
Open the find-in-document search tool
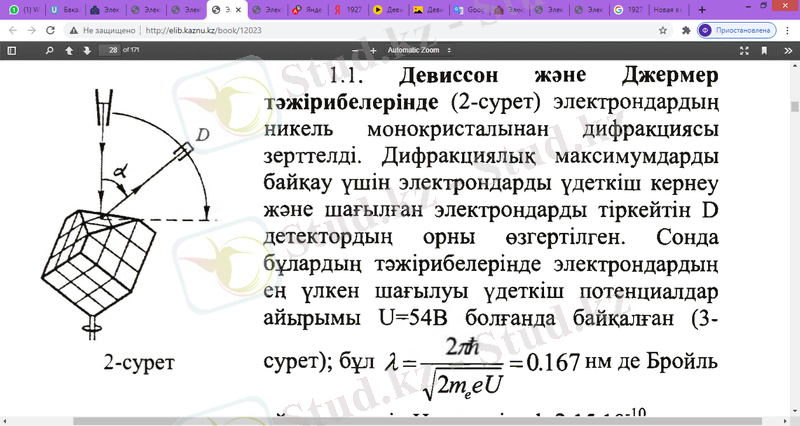tap(48, 49)
